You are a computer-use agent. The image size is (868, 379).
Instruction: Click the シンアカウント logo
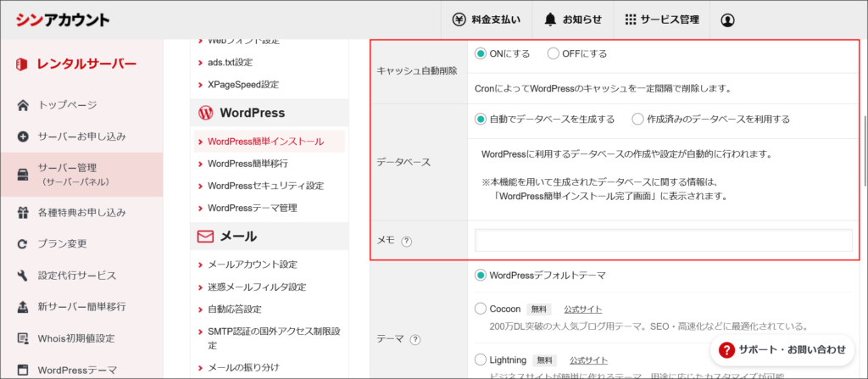(63, 20)
